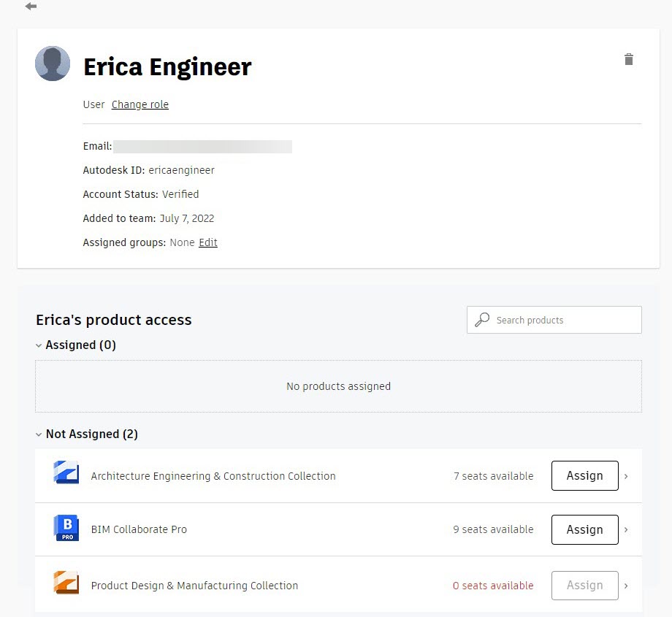The image size is (672, 617).
Task: Expand details arrow for Product Design Collection
Action: tap(626, 586)
